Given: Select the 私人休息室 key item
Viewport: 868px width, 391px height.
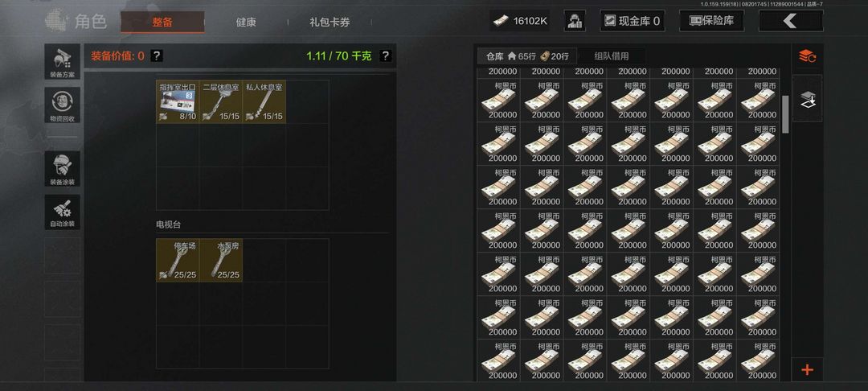Looking at the screenshot, I should [x=264, y=102].
